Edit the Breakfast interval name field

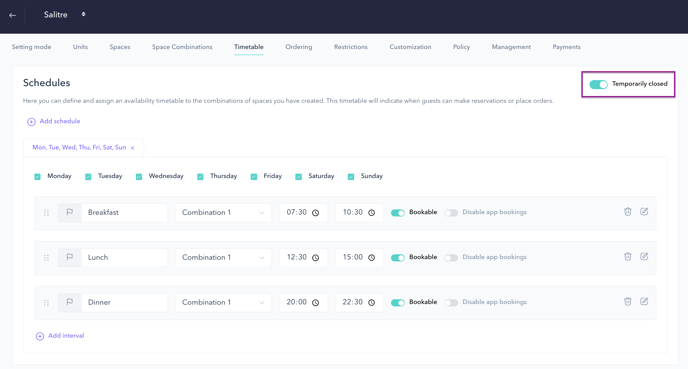coord(124,212)
